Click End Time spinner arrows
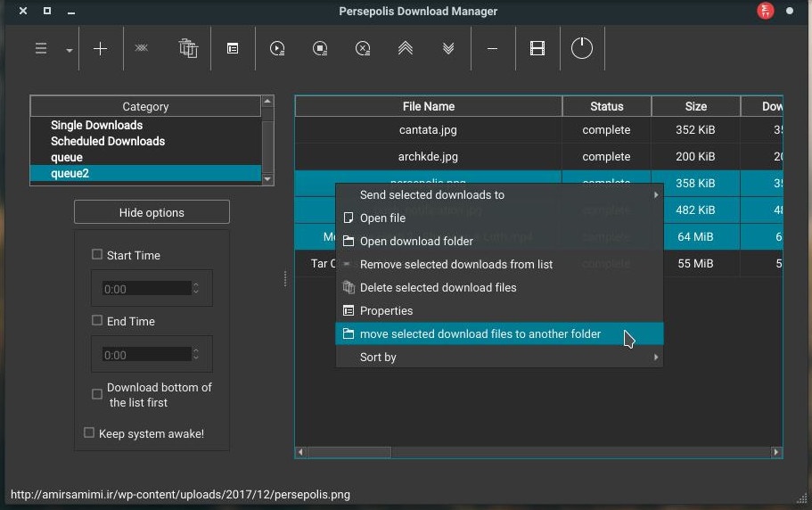Screen dimensions: 812x510 point(196,355)
